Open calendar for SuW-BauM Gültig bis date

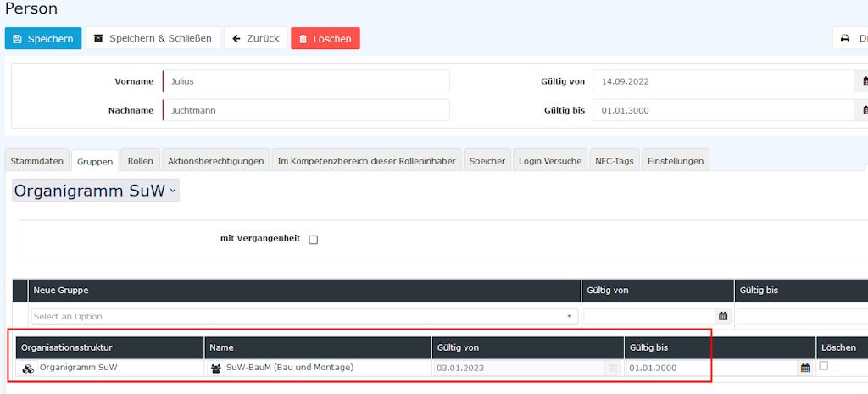pyautogui.click(x=804, y=368)
